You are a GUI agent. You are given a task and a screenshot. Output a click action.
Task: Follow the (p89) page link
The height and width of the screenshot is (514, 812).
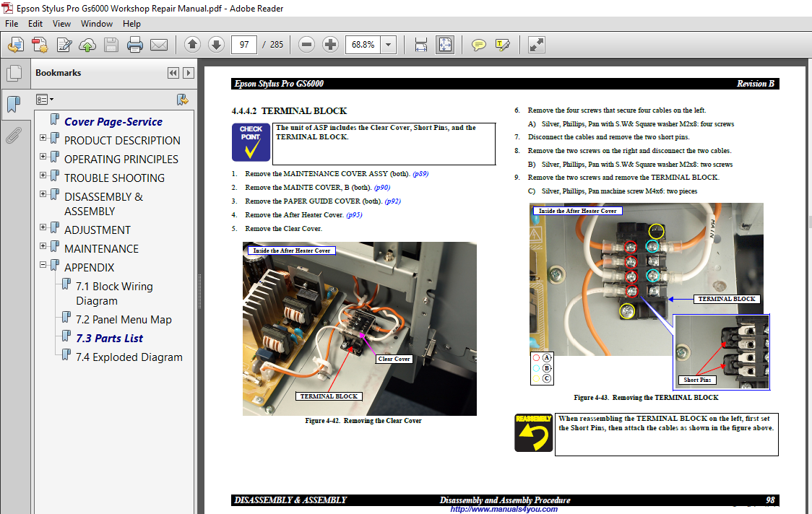[420, 174]
